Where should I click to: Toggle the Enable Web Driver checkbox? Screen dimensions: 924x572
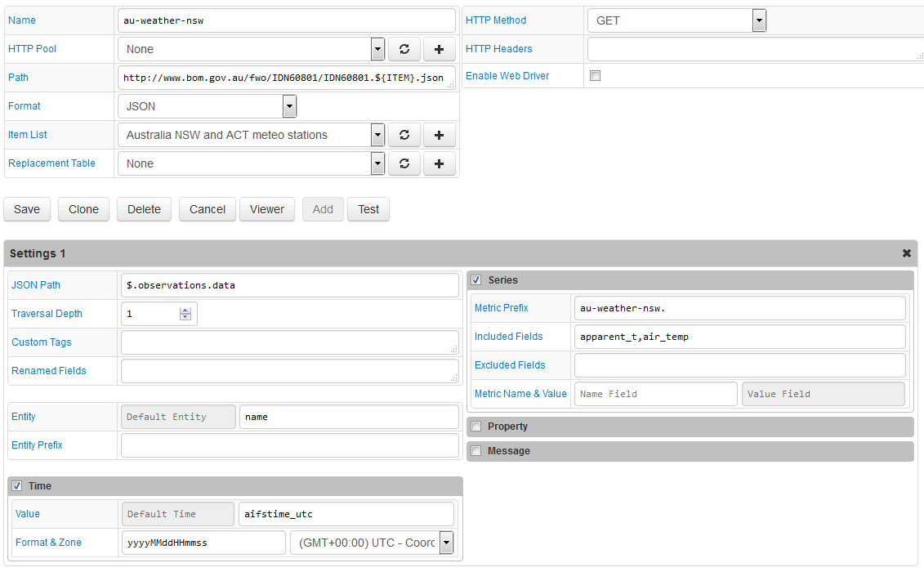596,75
